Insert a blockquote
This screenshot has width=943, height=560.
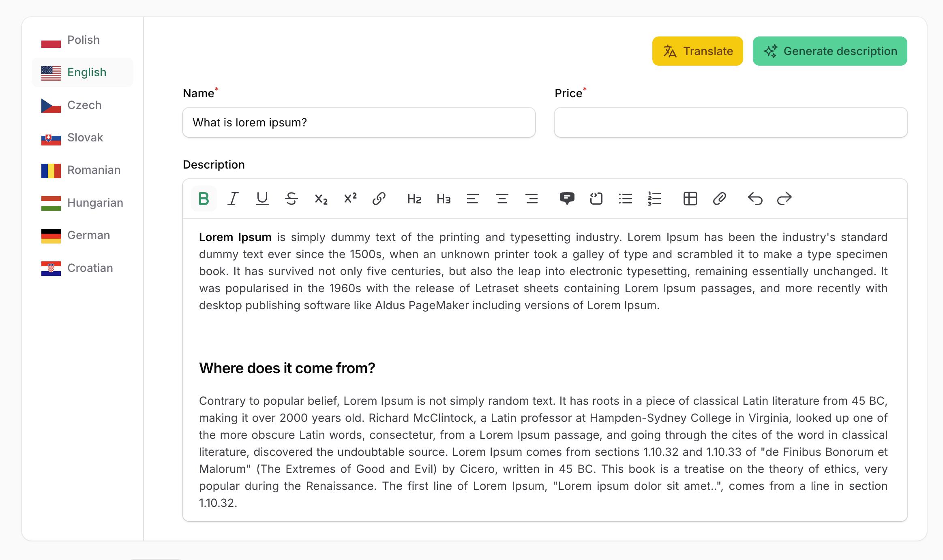(567, 199)
